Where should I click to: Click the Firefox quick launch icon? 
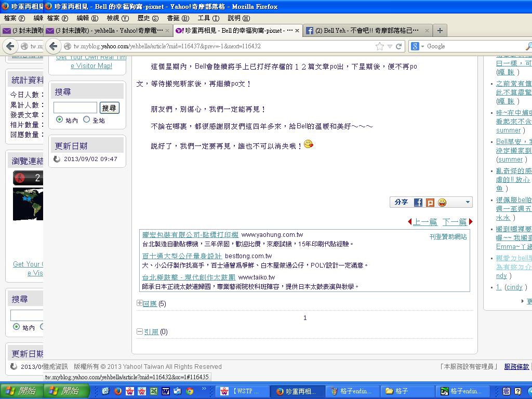[x=118, y=391]
